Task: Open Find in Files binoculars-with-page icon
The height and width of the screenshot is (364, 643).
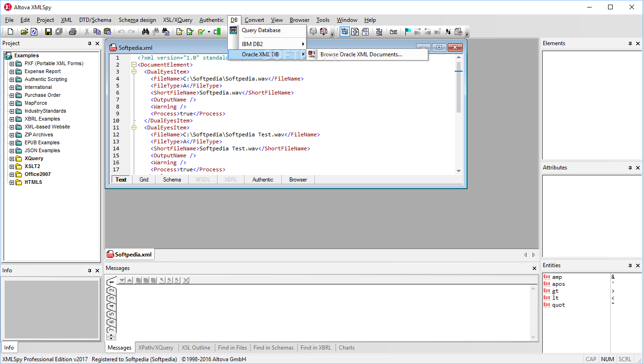Action: [x=165, y=32]
